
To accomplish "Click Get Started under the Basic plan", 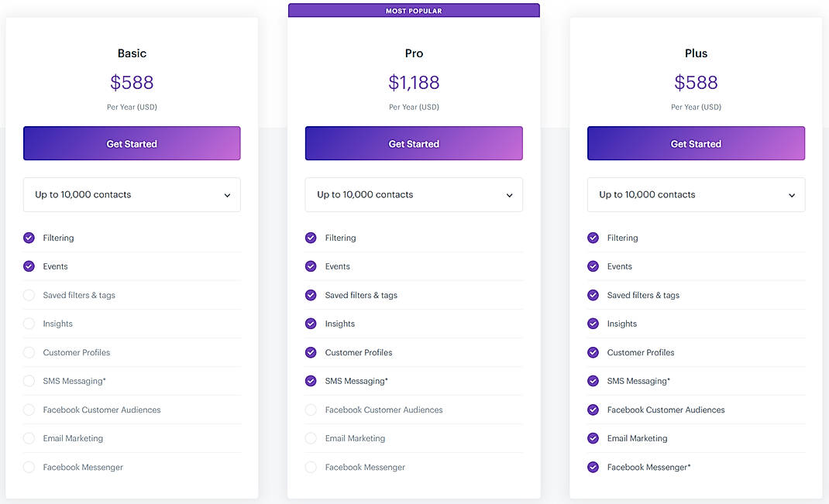I will click(x=132, y=143).
